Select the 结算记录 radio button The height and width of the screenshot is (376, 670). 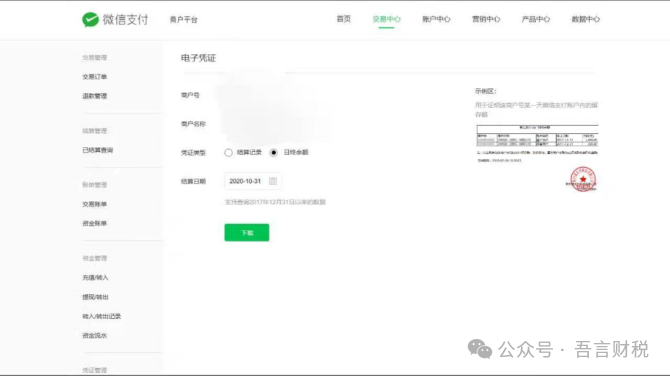pos(229,153)
